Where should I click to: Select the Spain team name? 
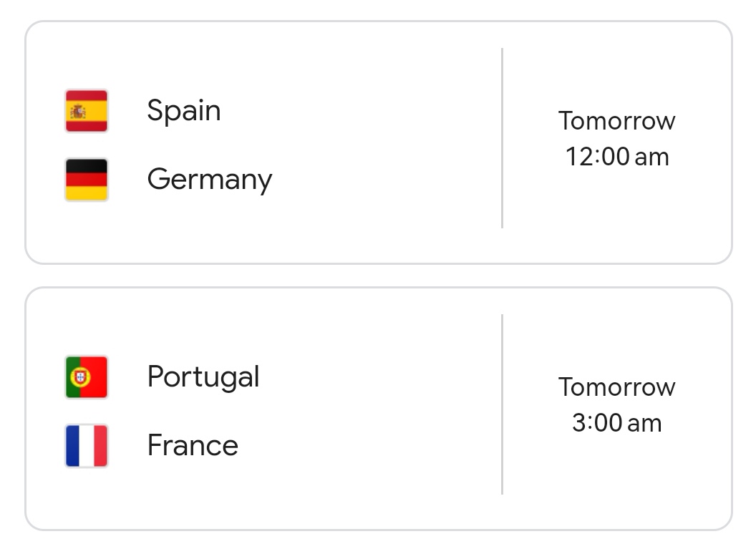184,111
